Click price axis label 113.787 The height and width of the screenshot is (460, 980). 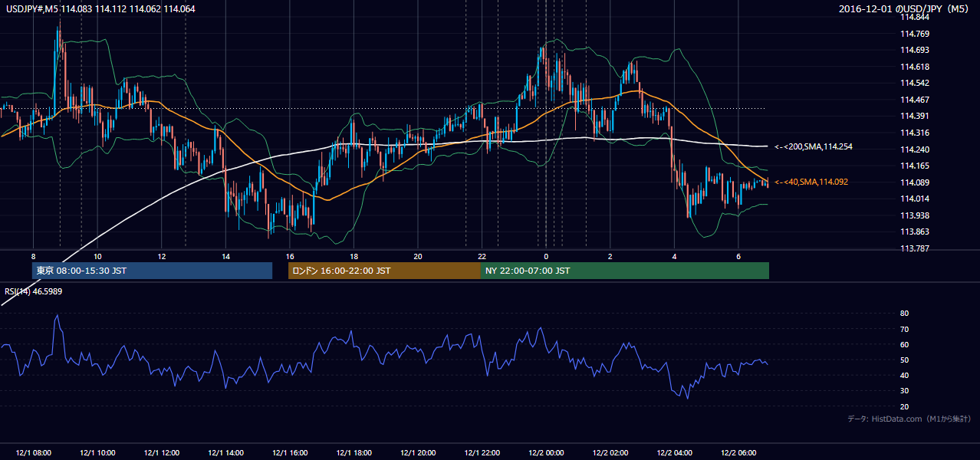coord(915,248)
